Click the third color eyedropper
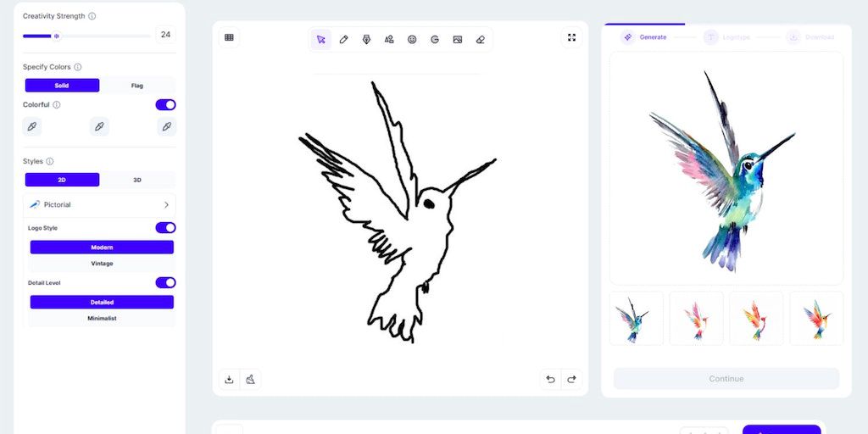The height and width of the screenshot is (434, 868). [x=167, y=126]
